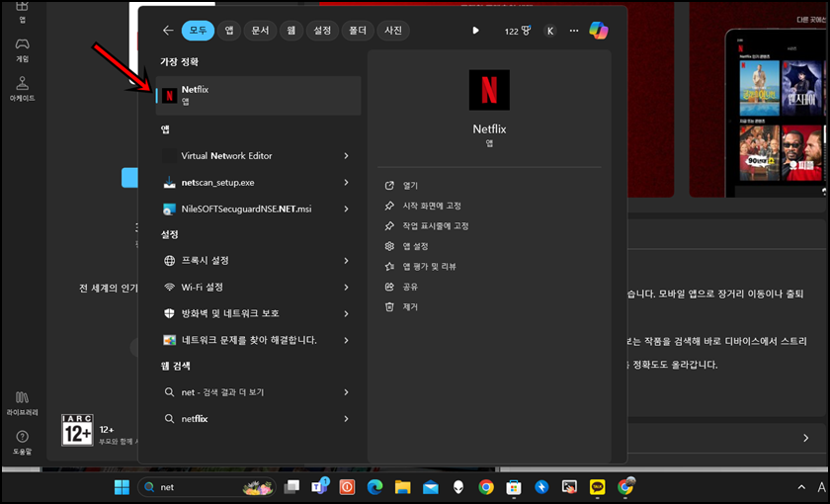Open File Explorer from taskbar
The height and width of the screenshot is (504, 830).
[403, 487]
